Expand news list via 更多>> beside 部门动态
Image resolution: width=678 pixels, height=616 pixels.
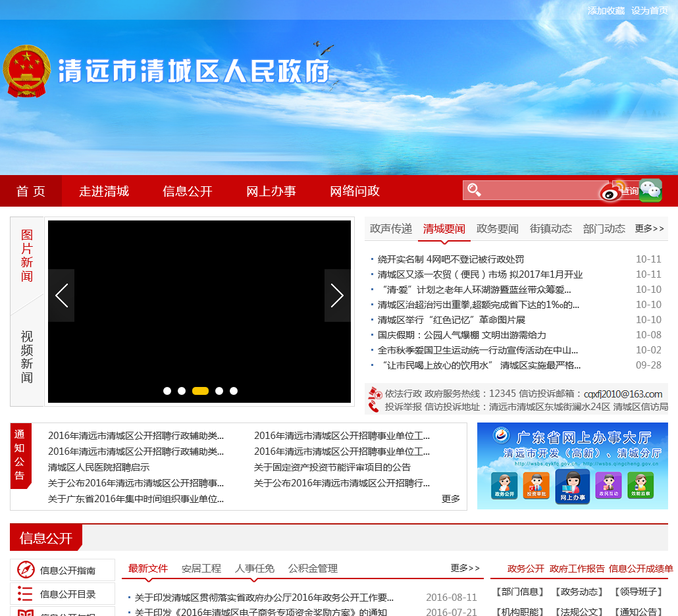(649, 228)
